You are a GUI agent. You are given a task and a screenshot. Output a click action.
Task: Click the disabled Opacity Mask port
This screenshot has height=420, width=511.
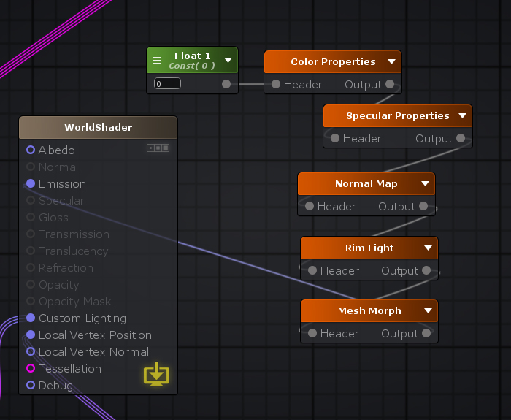tap(31, 301)
